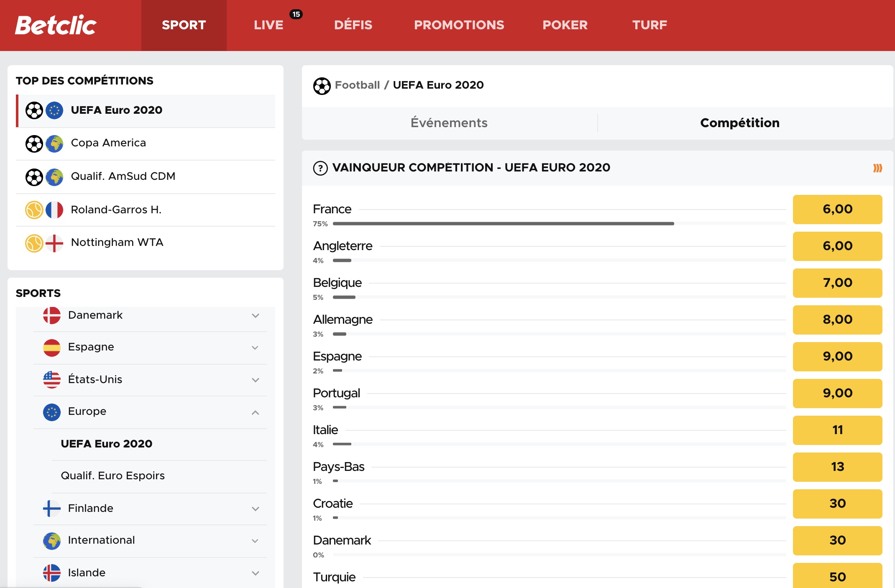The width and height of the screenshot is (895, 588).
Task: Click the globe icon beside Copa America
Action: pyautogui.click(x=54, y=144)
